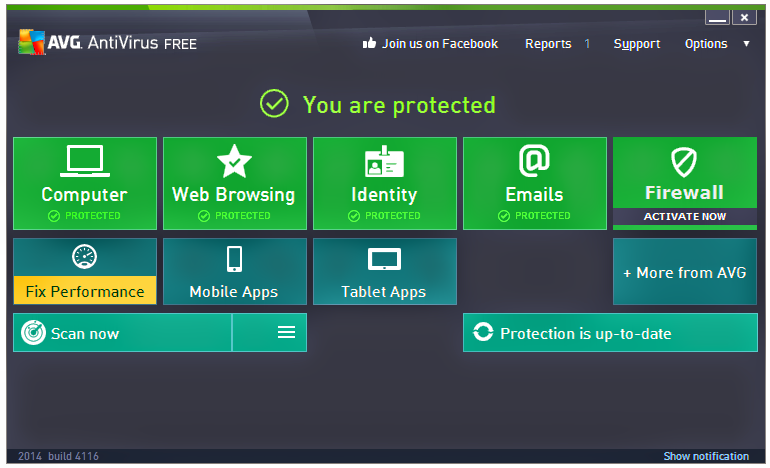Click the speedometer icon above Fix Performance
Viewport: 770px width, 468px height.
click(84, 256)
